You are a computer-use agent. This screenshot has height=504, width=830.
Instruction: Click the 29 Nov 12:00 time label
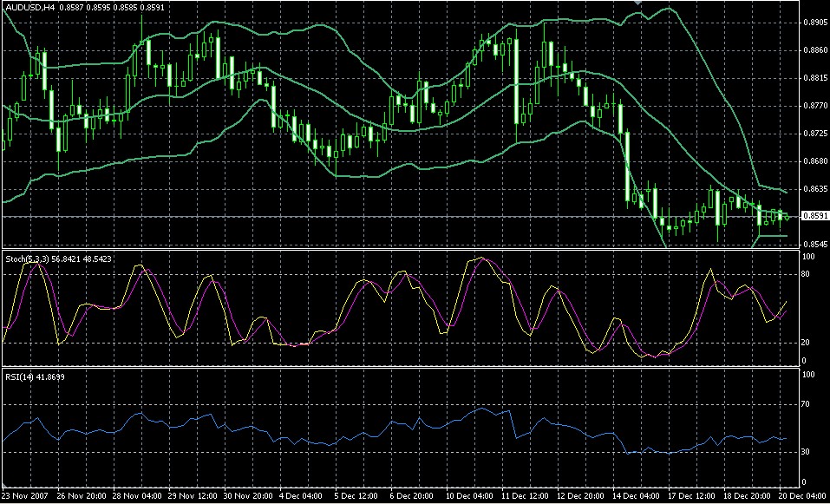coord(193,496)
